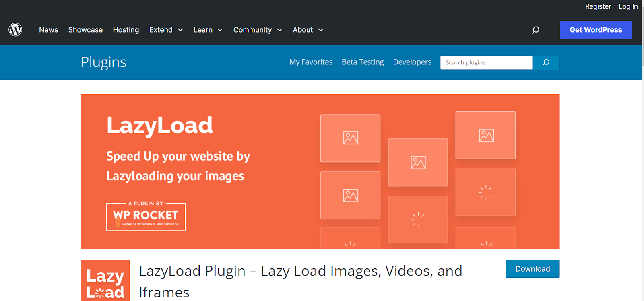Click the Log In link

[x=628, y=6]
